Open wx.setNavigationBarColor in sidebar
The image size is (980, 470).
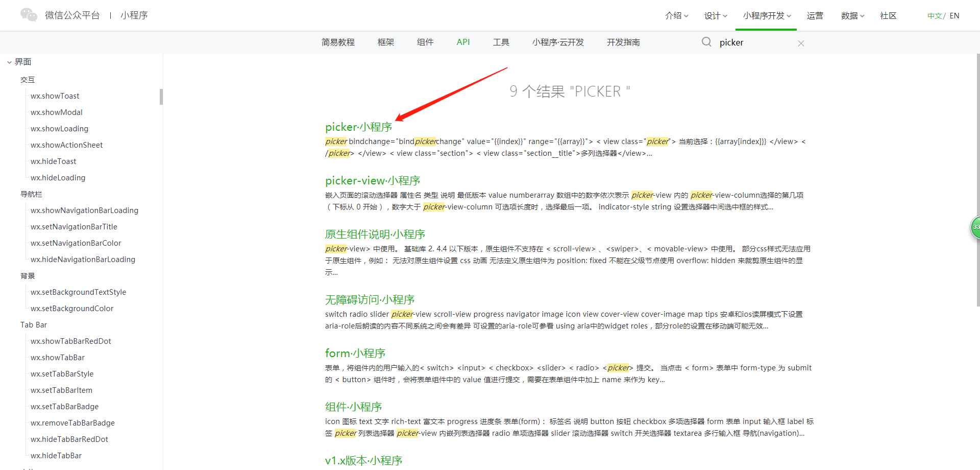coord(76,243)
